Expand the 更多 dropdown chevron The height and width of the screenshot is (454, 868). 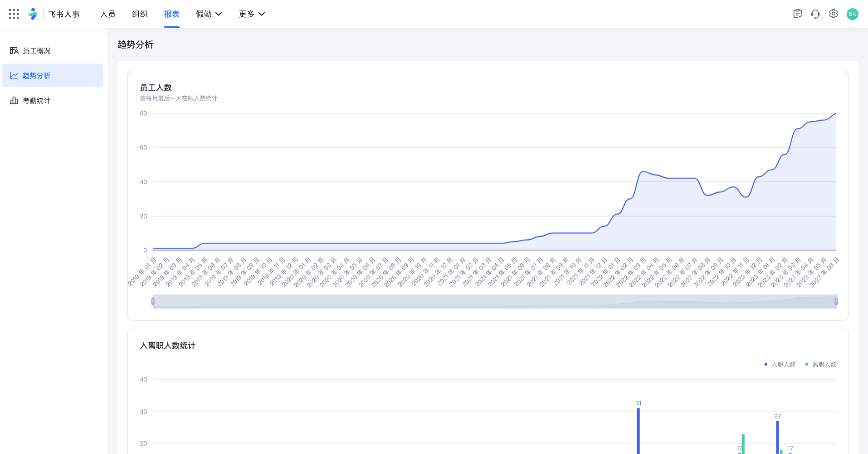262,14
